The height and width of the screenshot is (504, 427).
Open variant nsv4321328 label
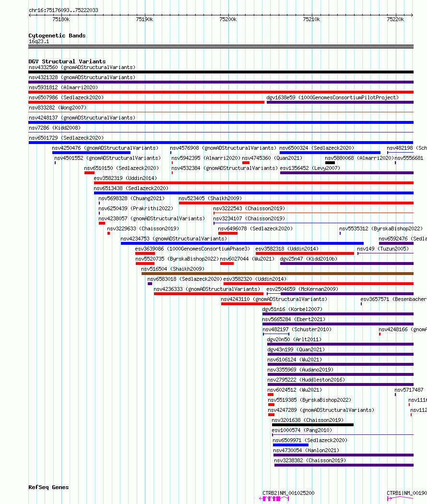click(82, 77)
